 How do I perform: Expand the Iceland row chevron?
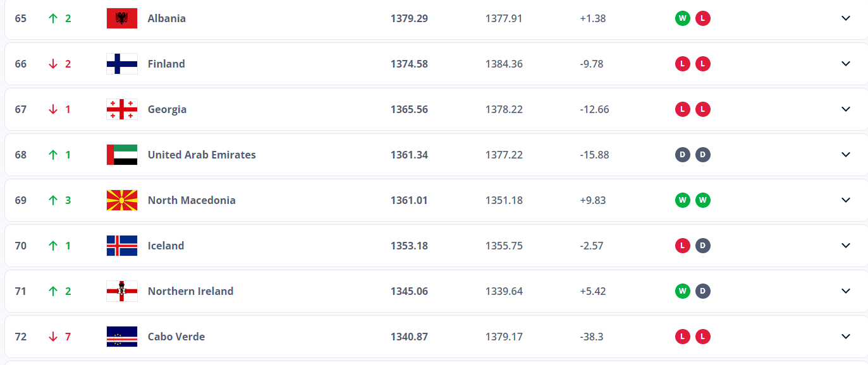[x=846, y=246]
